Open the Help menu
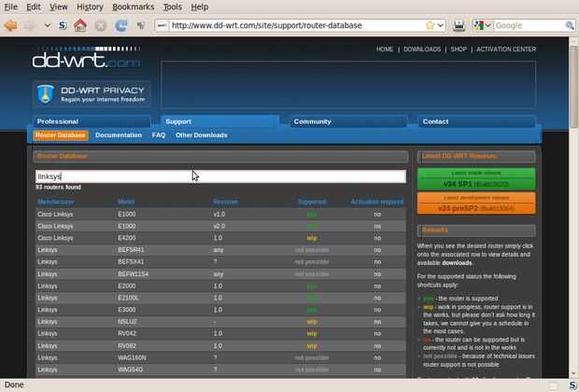 pos(200,7)
